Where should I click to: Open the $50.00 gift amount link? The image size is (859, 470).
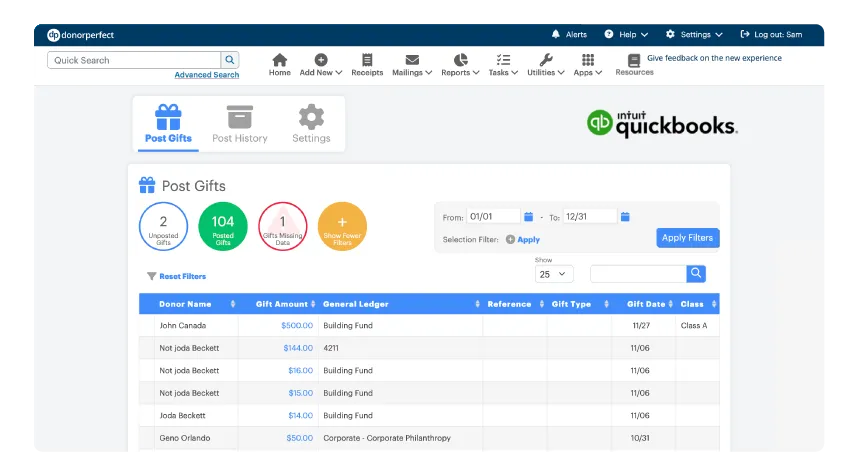[300, 438]
